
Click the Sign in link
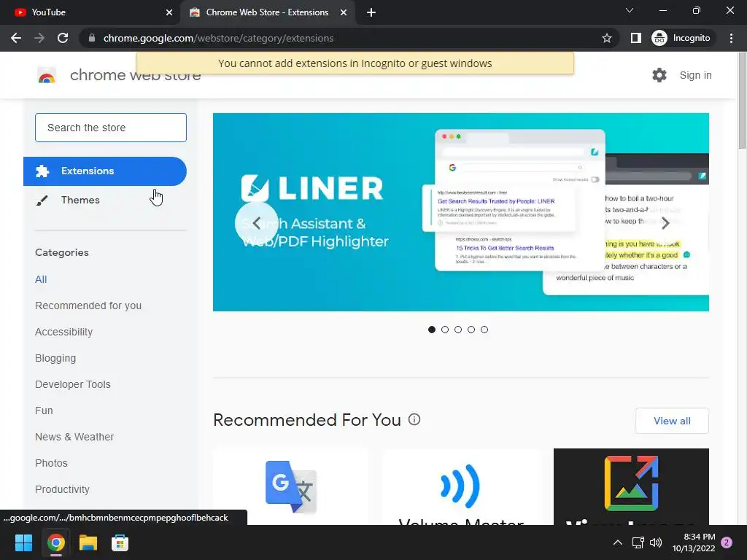(x=695, y=75)
